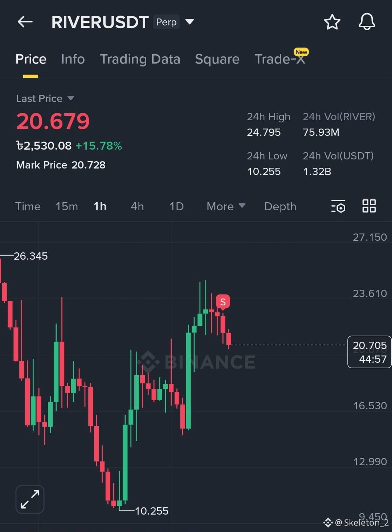The image size is (392, 532).
Task: Expand chart to fullscreen
Action: click(30, 499)
